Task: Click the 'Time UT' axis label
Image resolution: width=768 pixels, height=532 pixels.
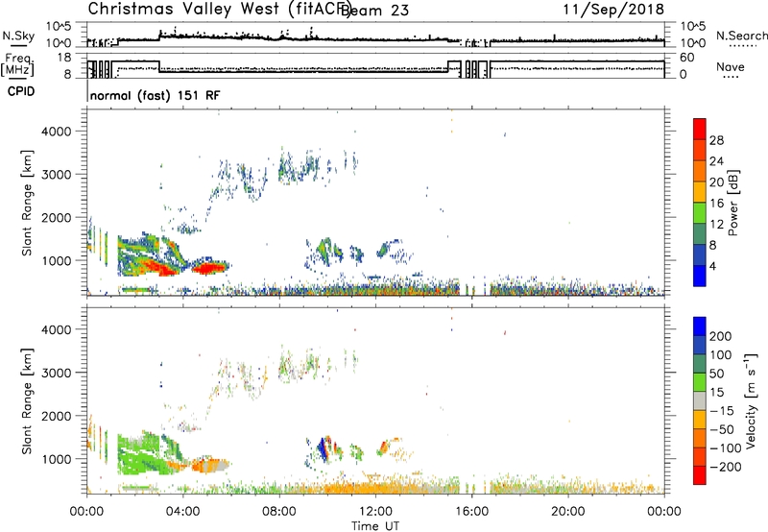Action: [375, 526]
